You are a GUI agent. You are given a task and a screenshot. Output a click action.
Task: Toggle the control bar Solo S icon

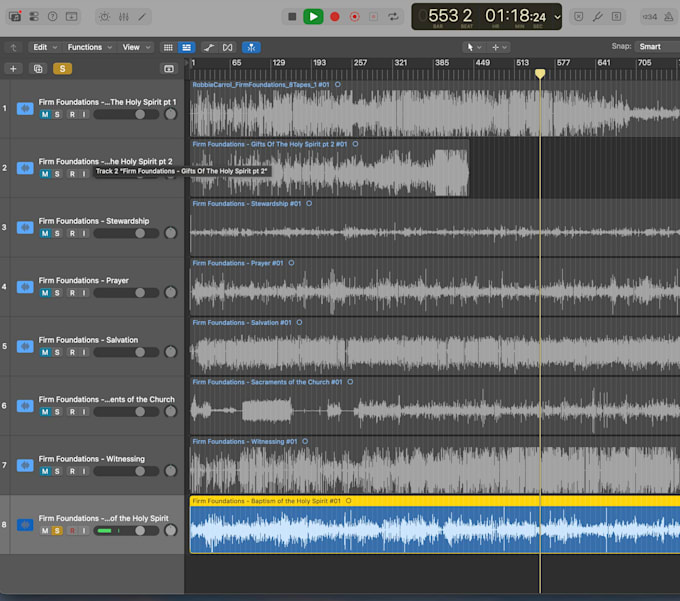click(616, 17)
